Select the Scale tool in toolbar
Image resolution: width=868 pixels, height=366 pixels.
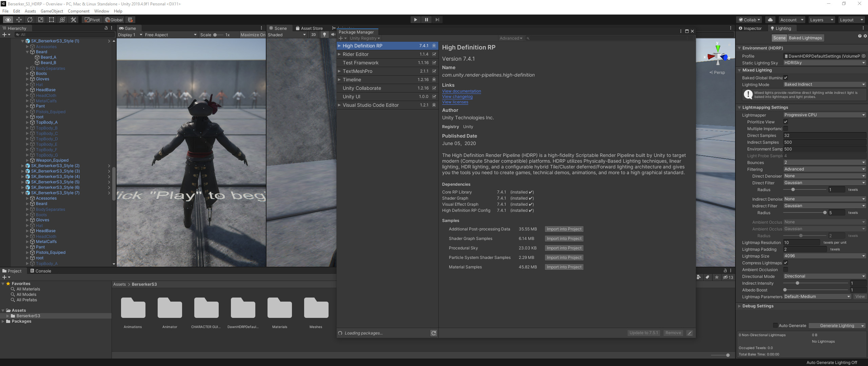pos(41,20)
